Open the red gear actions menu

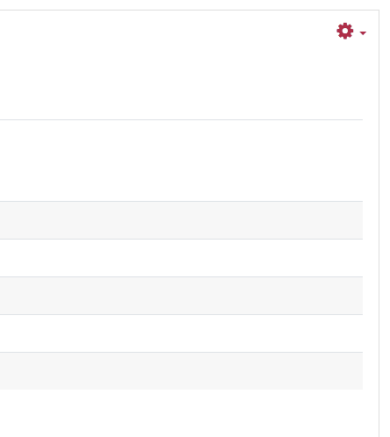click(x=351, y=31)
